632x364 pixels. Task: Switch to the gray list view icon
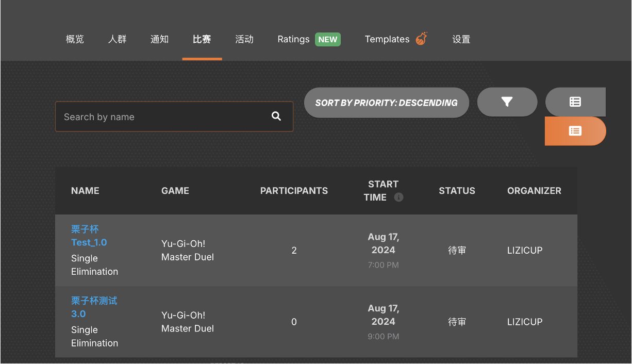pos(575,102)
